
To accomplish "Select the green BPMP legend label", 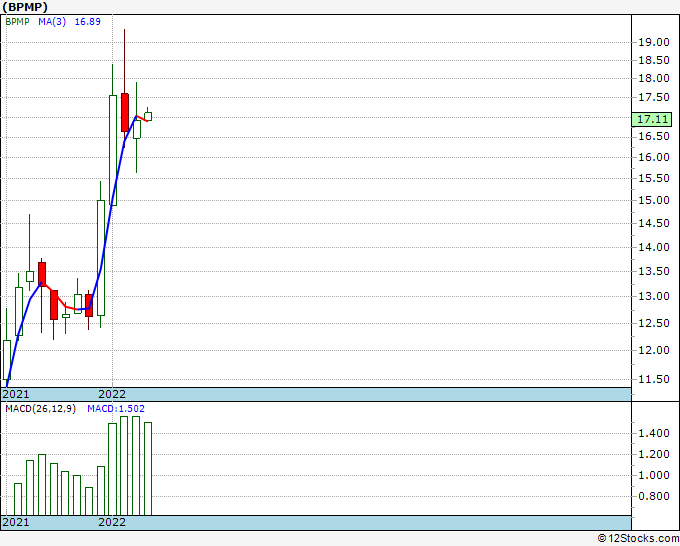I will click(x=17, y=22).
